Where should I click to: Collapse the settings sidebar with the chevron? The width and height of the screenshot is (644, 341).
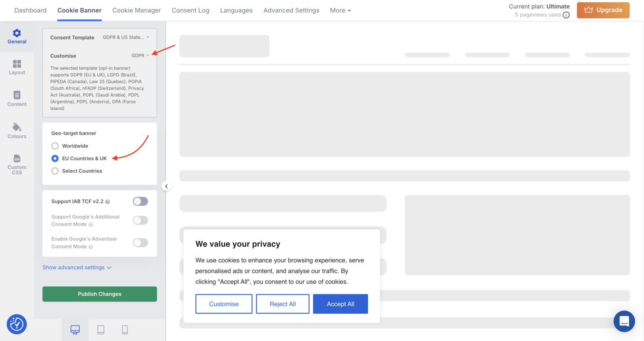166,186
